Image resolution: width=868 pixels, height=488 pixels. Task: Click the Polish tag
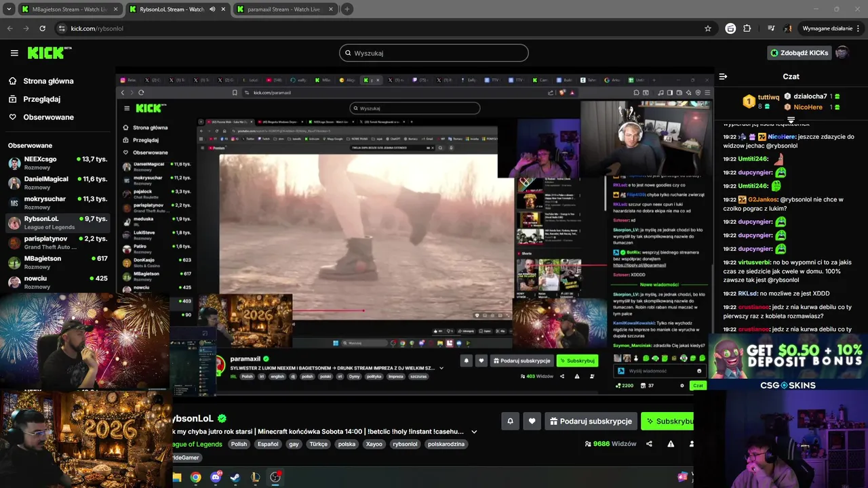239,444
